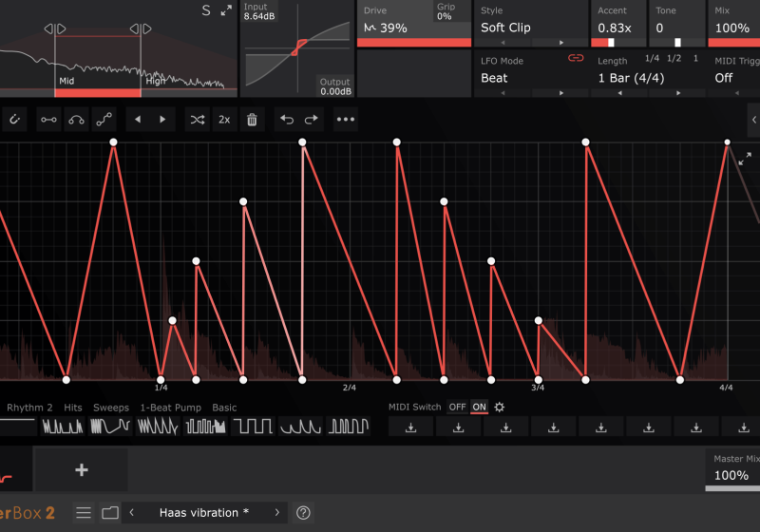This screenshot has height=532, width=760.
Task: Click the plus button to add a module
Action: [82, 469]
